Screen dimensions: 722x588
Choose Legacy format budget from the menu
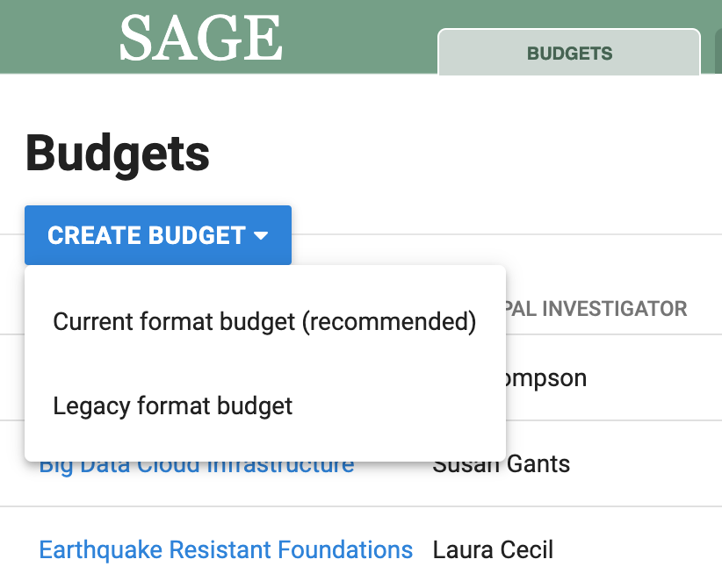pyautogui.click(x=172, y=405)
